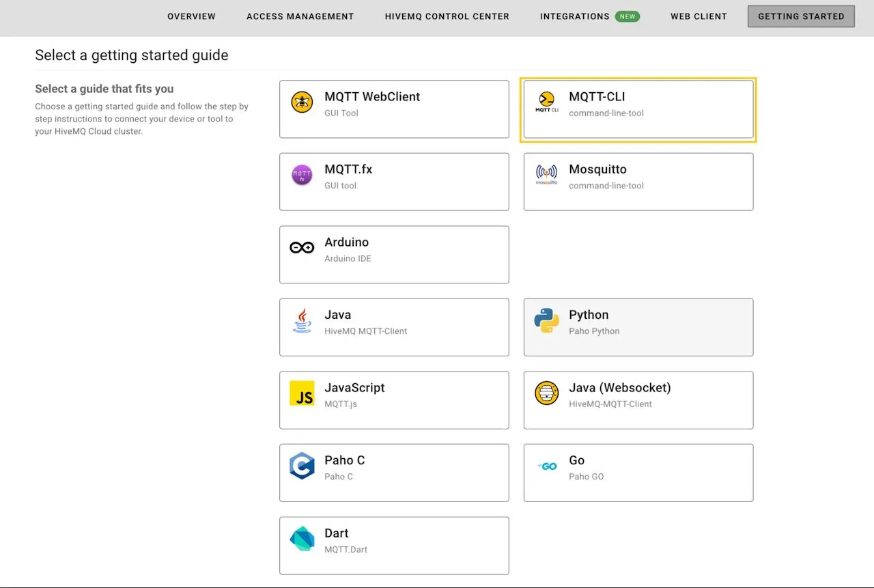The image size is (874, 588).
Task: Click the 'Arduino IDE' subtitle text
Action: tap(348, 259)
